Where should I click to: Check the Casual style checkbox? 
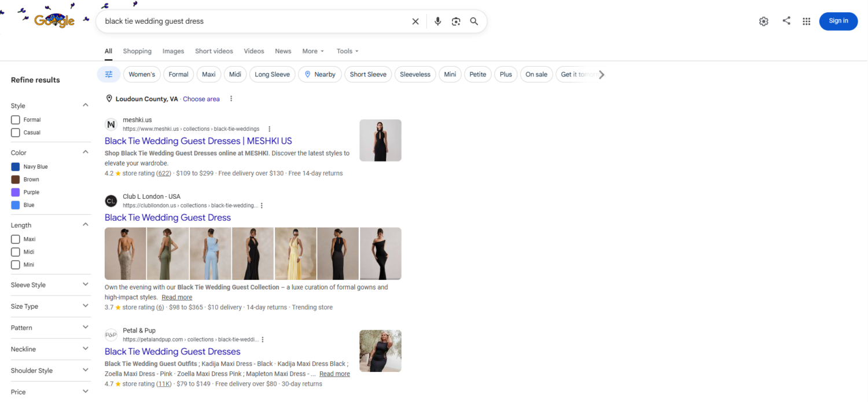click(16, 133)
